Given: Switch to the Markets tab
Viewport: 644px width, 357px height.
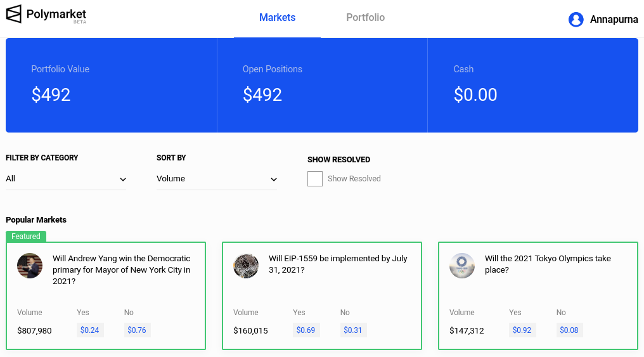Looking at the screenshot, I should point(277,18).
